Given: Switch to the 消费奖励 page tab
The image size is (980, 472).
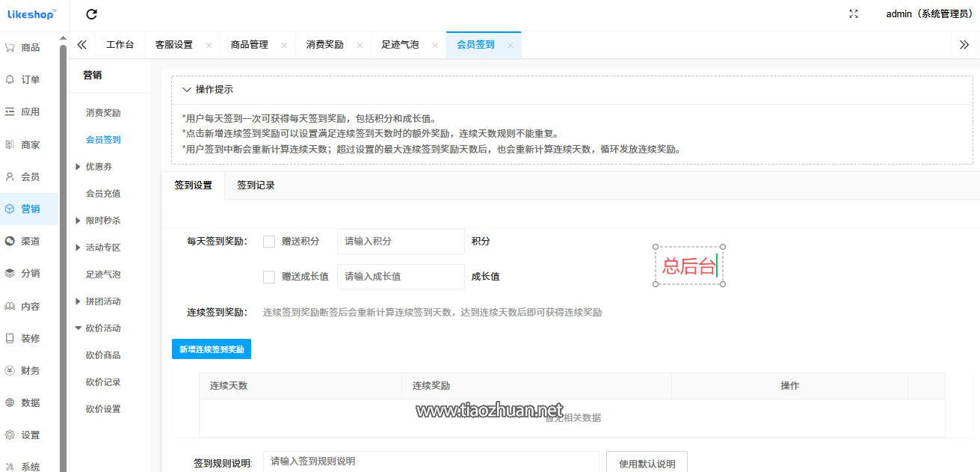Looking at the screenshot, I should (324, 45).
